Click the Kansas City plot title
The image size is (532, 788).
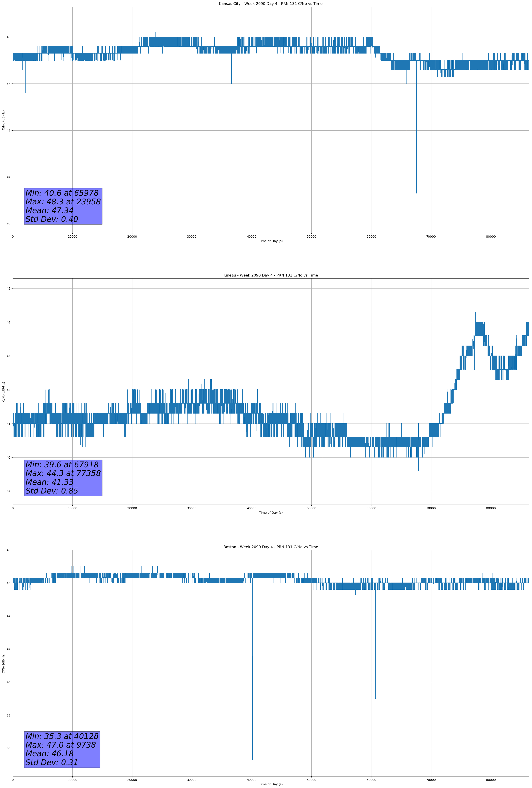[271, 4]
